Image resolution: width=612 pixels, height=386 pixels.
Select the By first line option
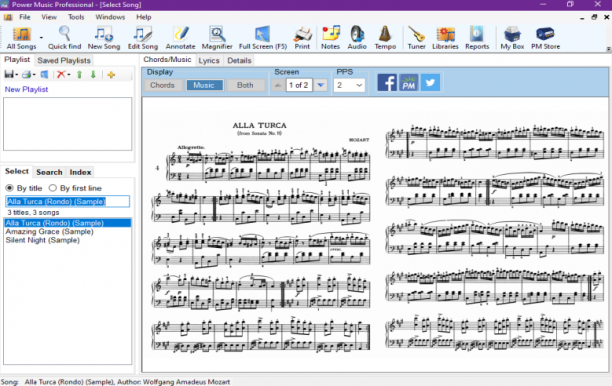(x=75, y=188)
